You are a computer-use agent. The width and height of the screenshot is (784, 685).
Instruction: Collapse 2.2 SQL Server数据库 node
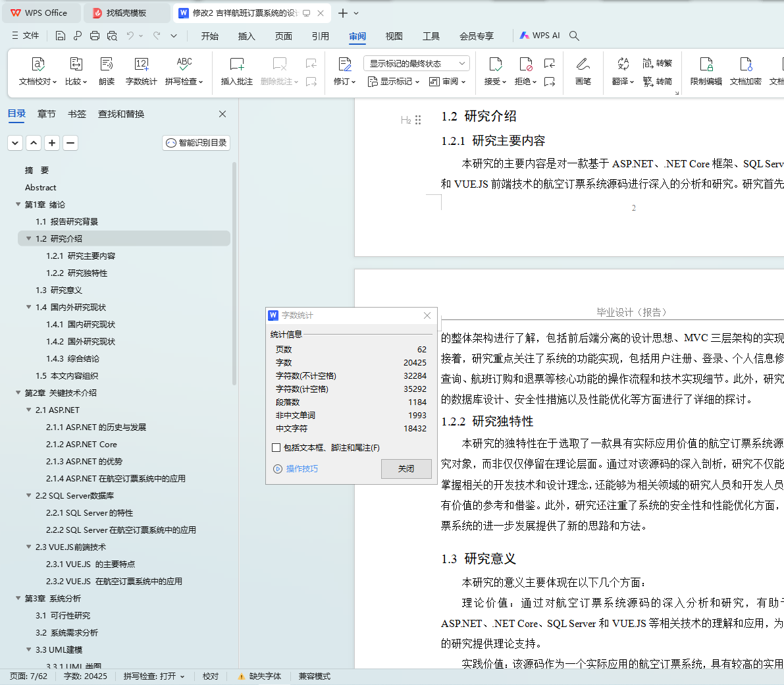(29, 495)
